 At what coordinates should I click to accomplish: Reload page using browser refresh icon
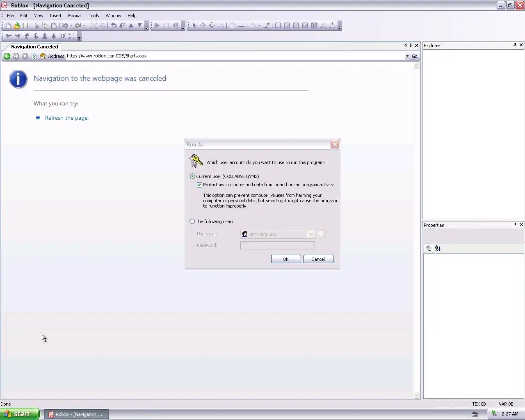(x=34, y=56)
